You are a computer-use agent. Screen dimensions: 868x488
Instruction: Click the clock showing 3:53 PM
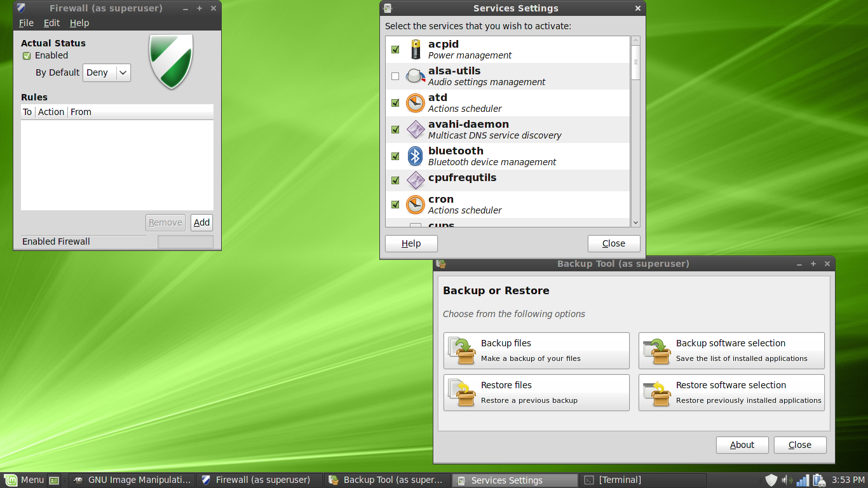point(848,480)
